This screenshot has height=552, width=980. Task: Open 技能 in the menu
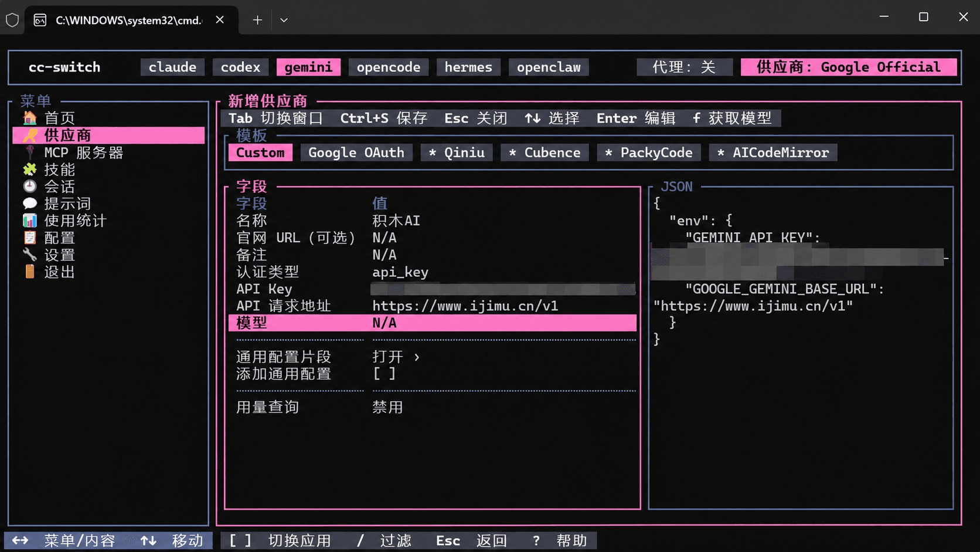click(59, 170)
